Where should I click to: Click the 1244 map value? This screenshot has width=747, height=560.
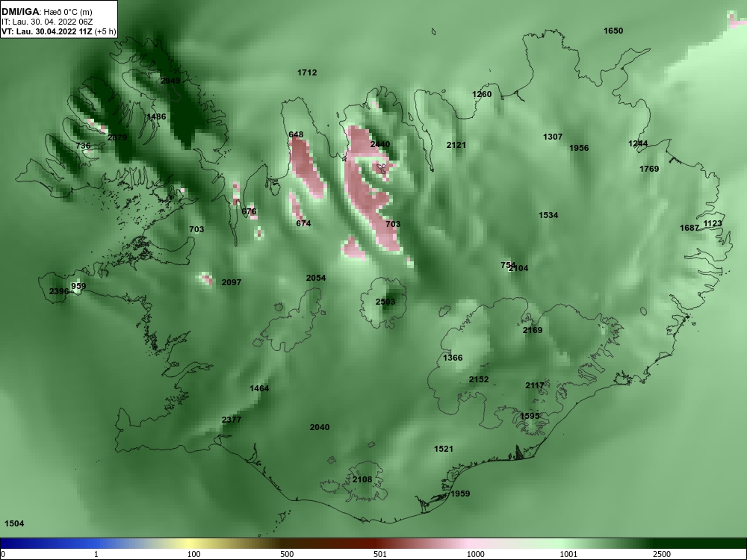[x=638, y=144]
